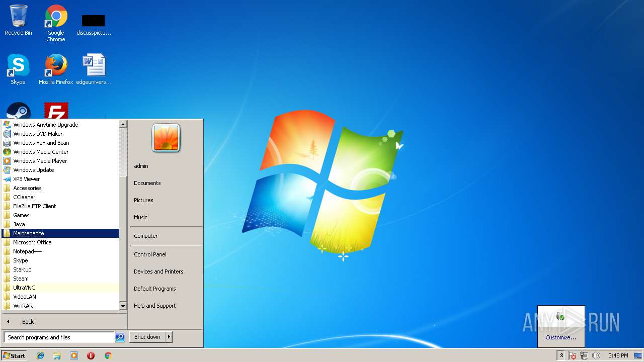The image size is (644, 362).
Task: Expand the VideoLAN folder
Action: 60,297
